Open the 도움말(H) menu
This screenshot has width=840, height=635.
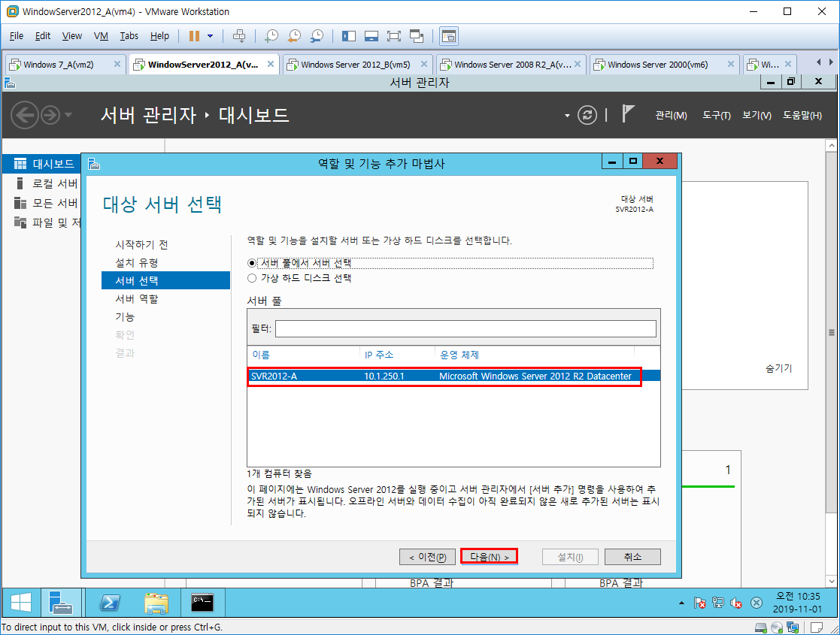[802, 116]
